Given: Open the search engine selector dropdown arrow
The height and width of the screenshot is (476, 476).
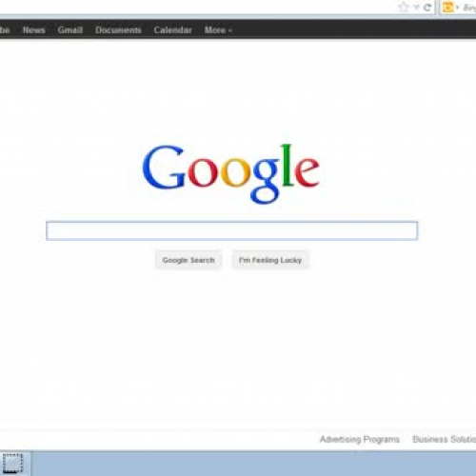Looking at the screenshot, I should [457, 8].
